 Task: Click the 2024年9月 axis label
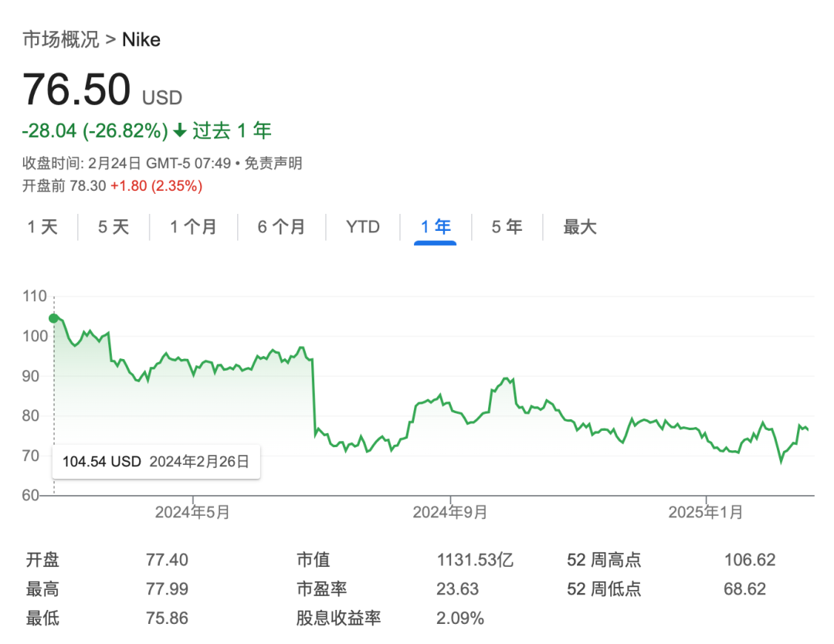click(452, 511)
